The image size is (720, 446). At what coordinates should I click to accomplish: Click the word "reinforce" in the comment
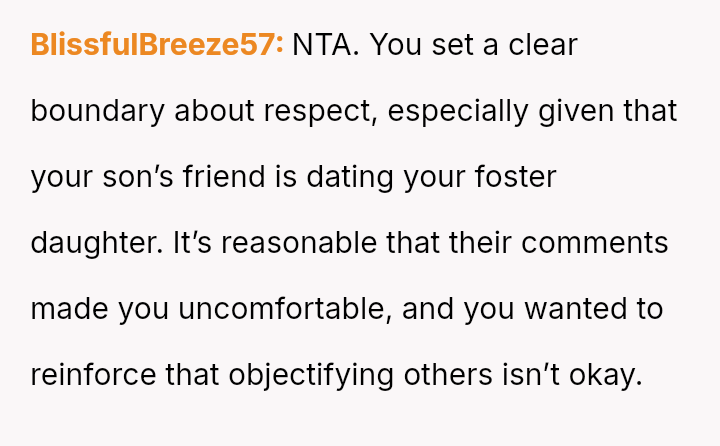pos(94,375)
